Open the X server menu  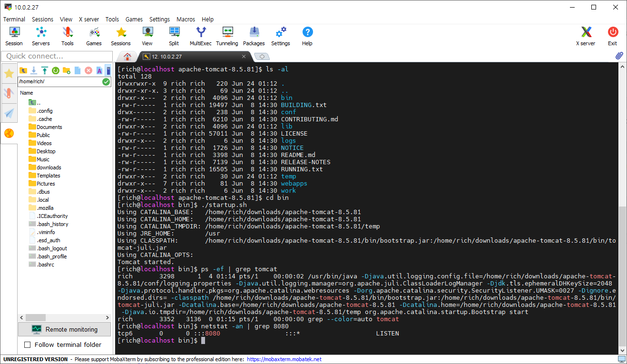pos(89,20)
